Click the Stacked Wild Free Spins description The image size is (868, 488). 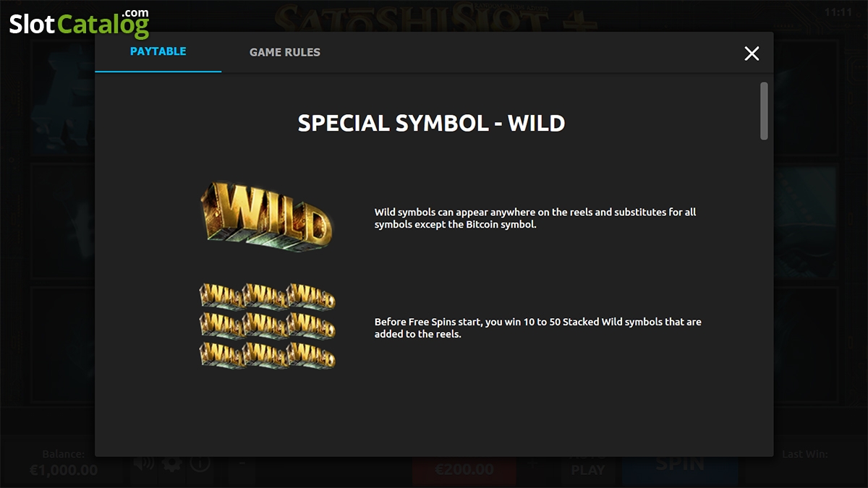pos(537,328)
